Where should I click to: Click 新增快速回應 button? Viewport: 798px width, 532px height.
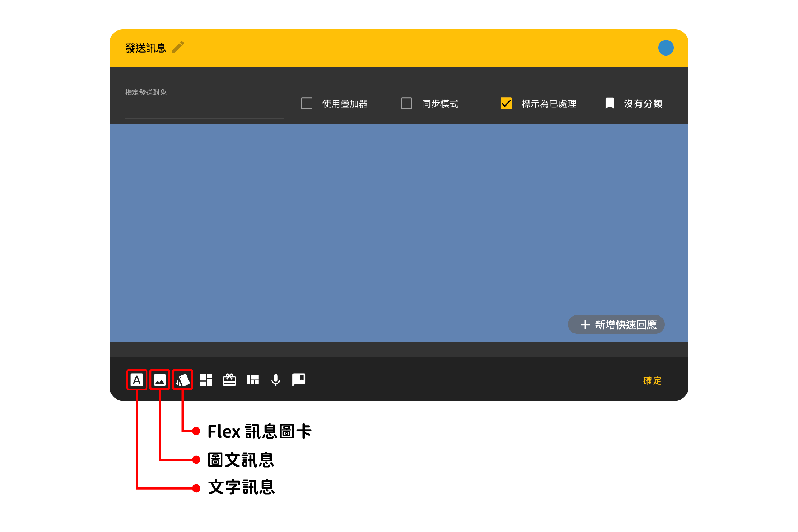(x=616, y=324)
